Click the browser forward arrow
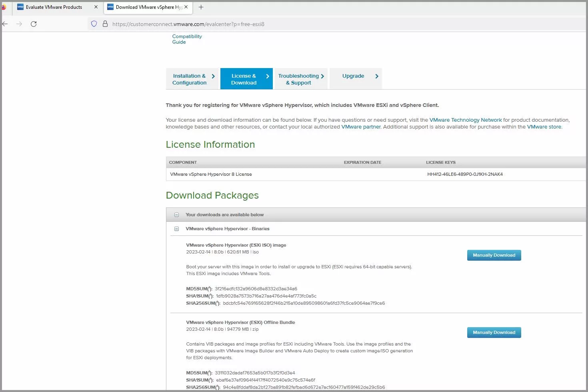The image size is (588, 392). [x=19, y=24]
